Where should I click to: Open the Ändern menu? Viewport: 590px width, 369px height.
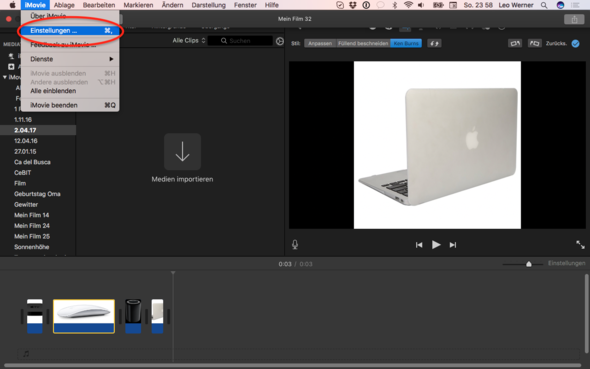point(172,5)
